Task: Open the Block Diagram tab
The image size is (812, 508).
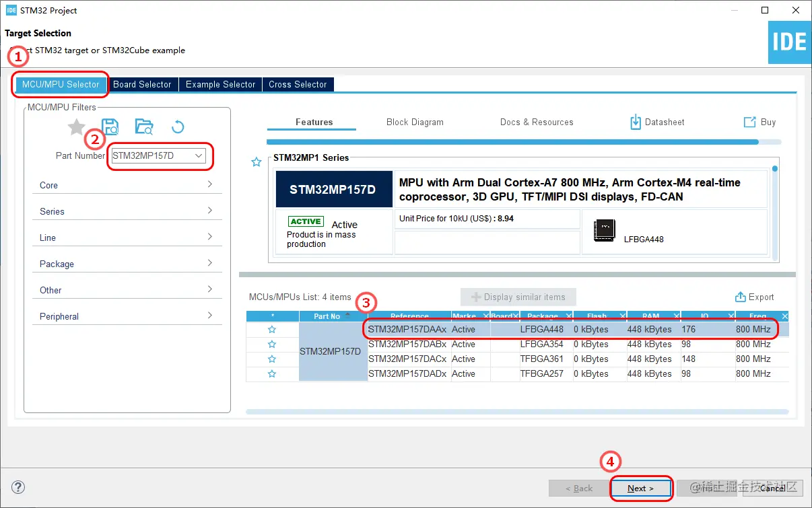Action: [415, 122]
